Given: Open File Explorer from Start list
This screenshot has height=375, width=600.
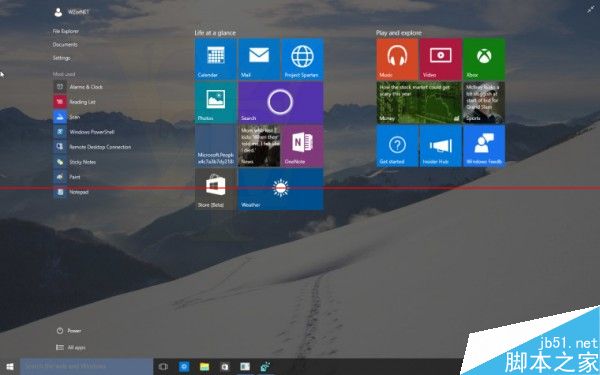Looking at the screenshot, I should coord(66,31).
